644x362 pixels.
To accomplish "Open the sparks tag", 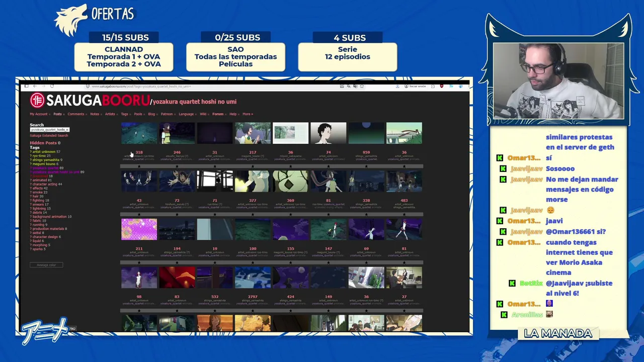I will tap(38, 249).
